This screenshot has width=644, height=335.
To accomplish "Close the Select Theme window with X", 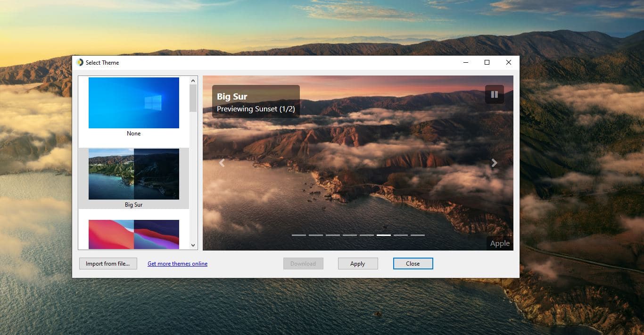I will [x=509, y=62].
